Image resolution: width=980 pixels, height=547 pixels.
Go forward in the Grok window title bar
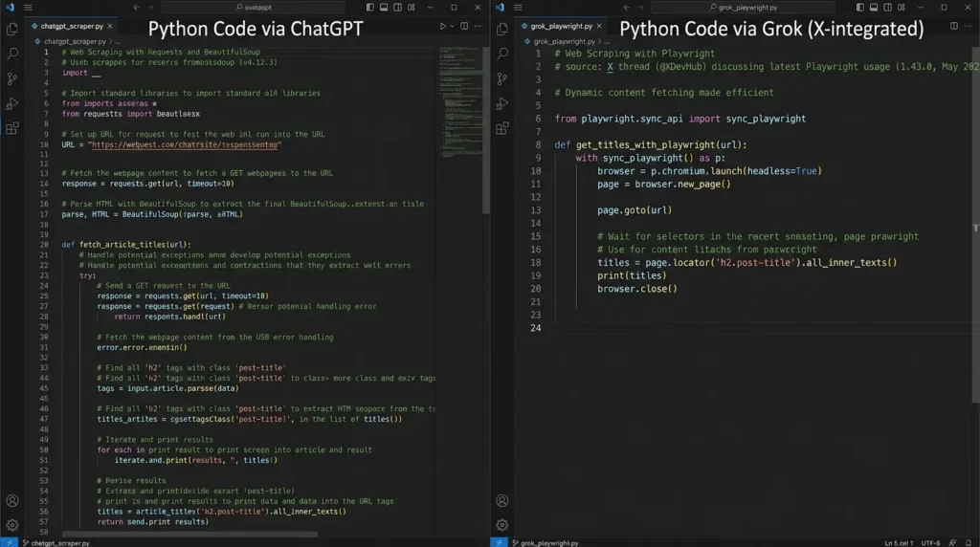point(640,8)
